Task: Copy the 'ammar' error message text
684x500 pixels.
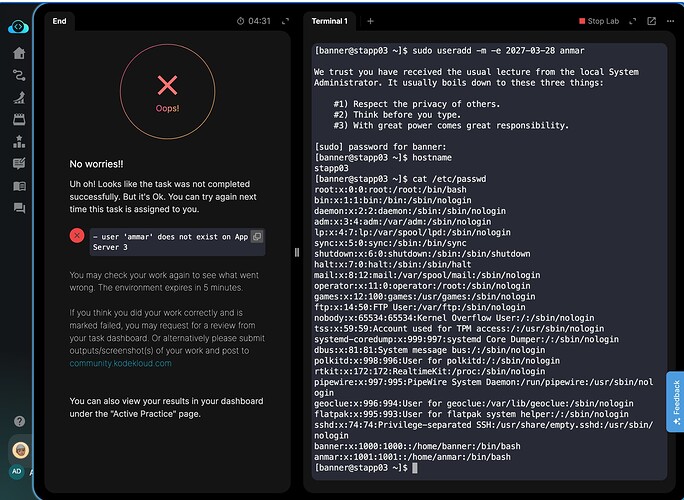Action: click(x=257, y=236)
